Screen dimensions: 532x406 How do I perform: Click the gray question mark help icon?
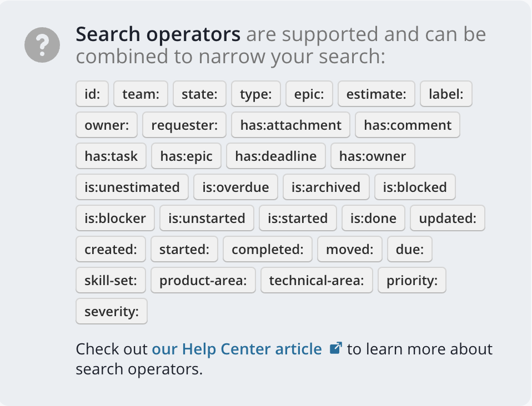coord(42,45)
